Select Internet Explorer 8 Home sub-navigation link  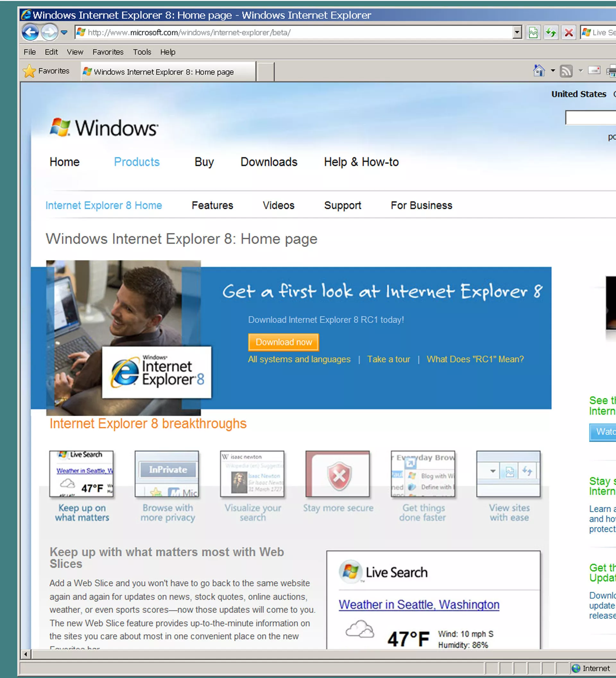click(x=104, y=205)
